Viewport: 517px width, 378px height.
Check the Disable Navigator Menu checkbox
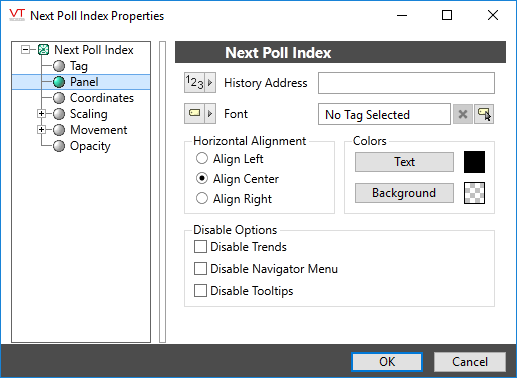[x=200, y=269]
